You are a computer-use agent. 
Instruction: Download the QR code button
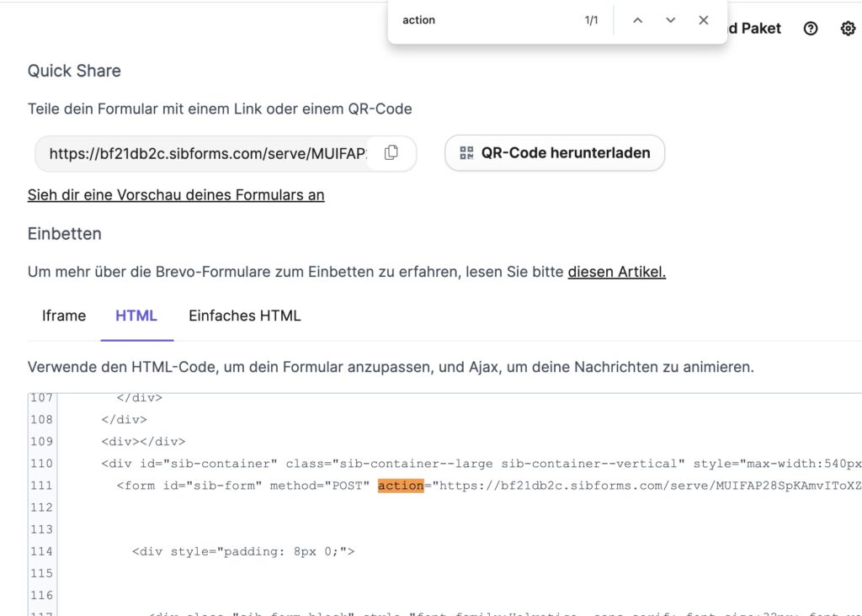(x=555, y=153)
